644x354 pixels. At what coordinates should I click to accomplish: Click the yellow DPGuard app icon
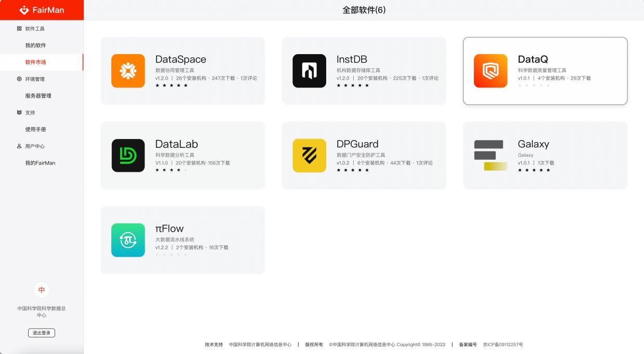pos(309,155)
